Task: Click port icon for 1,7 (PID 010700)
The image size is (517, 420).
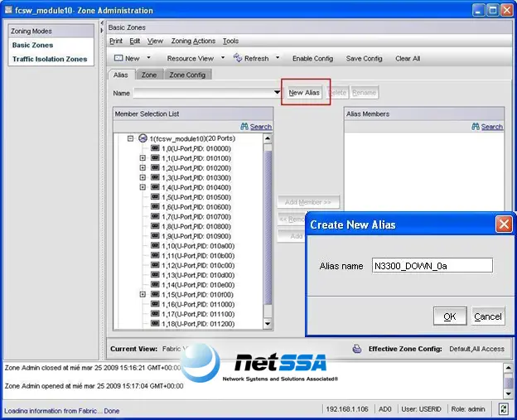Action: (x=155, y=216)
